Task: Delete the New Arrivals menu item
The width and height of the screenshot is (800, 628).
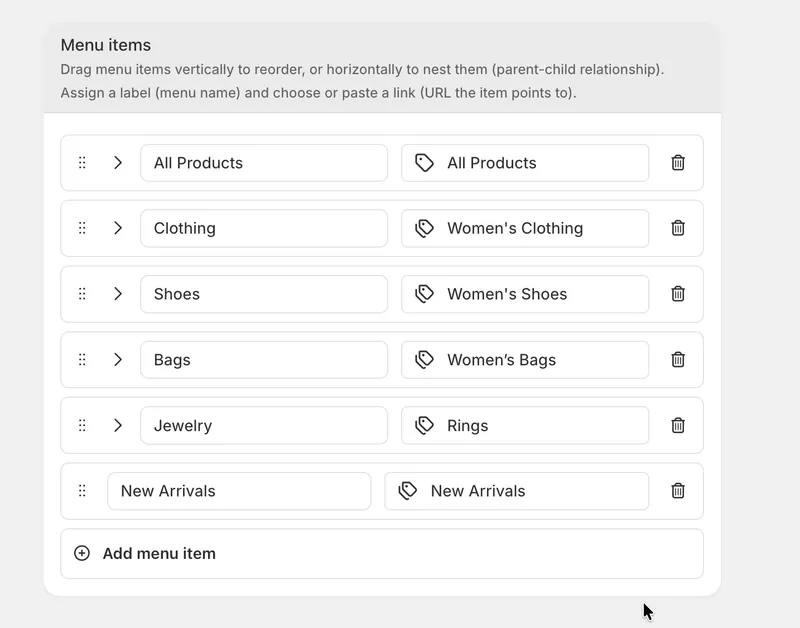Action: coord(678,491)
